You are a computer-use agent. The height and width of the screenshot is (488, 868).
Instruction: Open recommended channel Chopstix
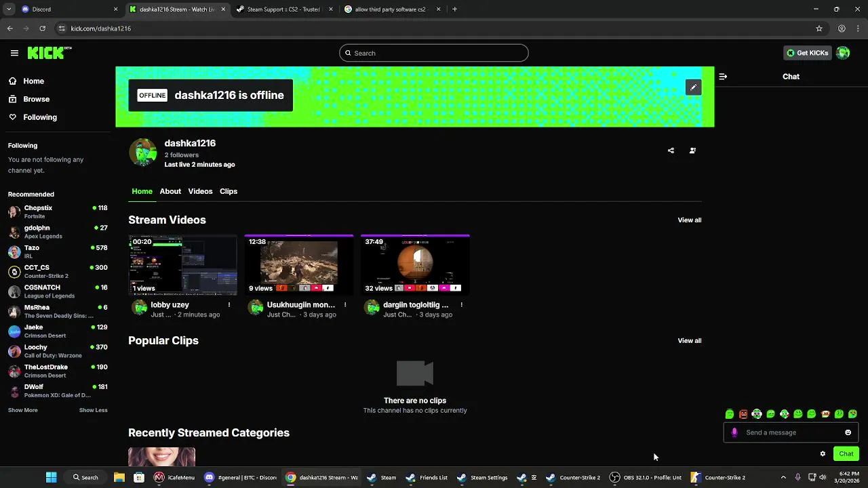click(x=58, y=211)
